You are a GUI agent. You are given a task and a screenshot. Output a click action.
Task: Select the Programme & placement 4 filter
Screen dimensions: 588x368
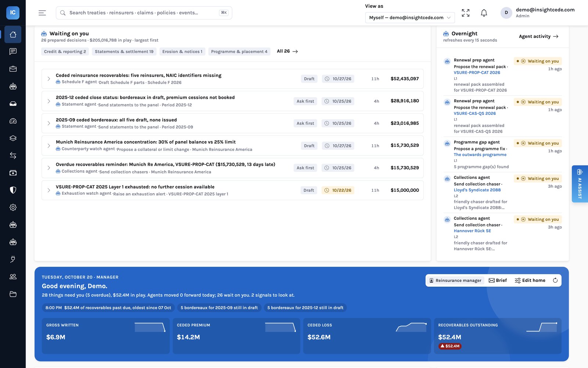click(x=239, y=52)
